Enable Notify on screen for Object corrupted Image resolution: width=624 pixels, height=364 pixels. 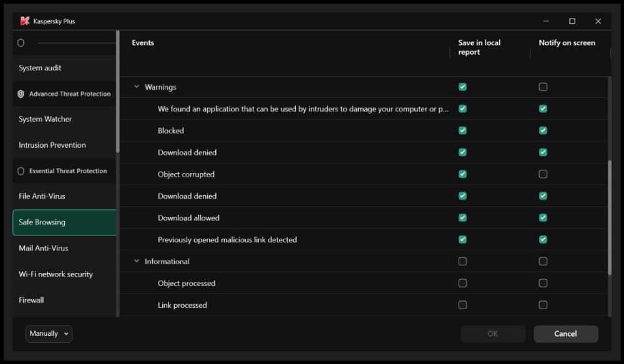tap(543, 174)
